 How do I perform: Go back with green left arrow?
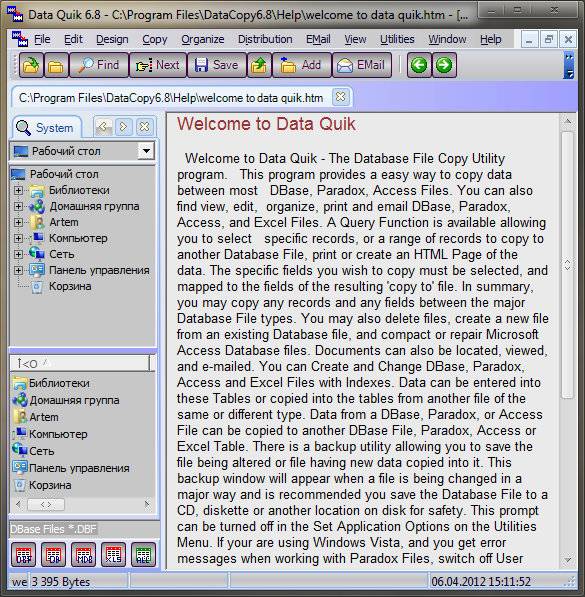(419, 65)
